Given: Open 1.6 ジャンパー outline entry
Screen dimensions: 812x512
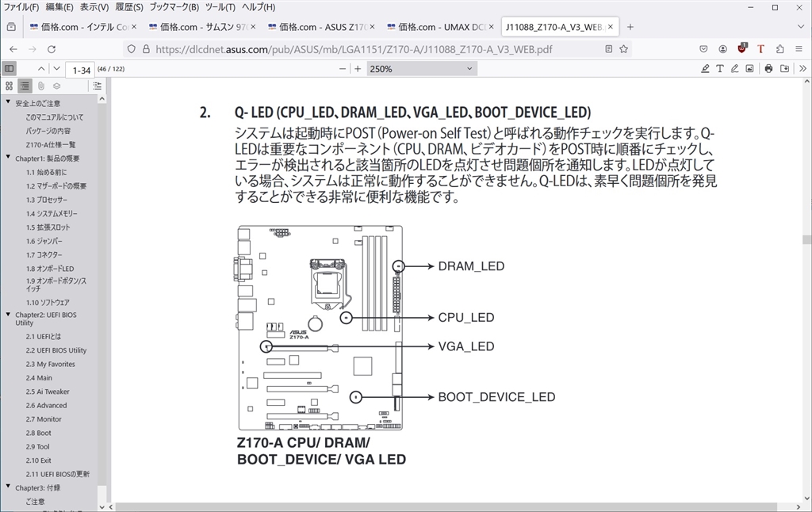Looking at the screenshot, I should (44, 241).
